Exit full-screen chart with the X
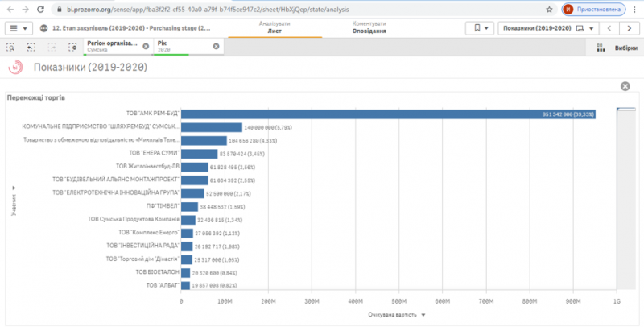 pos(625,86)
